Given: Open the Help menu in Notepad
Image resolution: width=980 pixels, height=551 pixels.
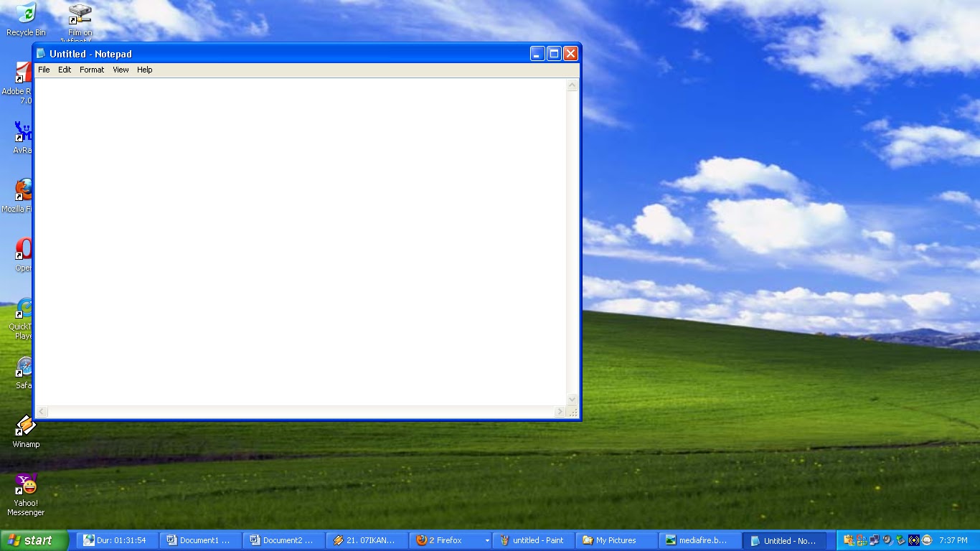Looking at the screenshot, I should (x=144, y=70).
